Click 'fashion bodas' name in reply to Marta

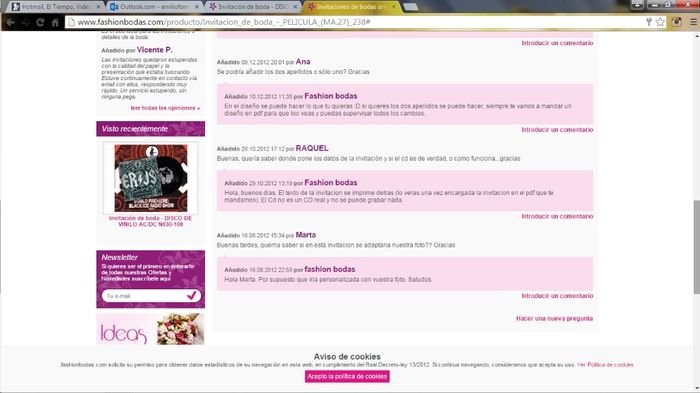tap(329, 269)
